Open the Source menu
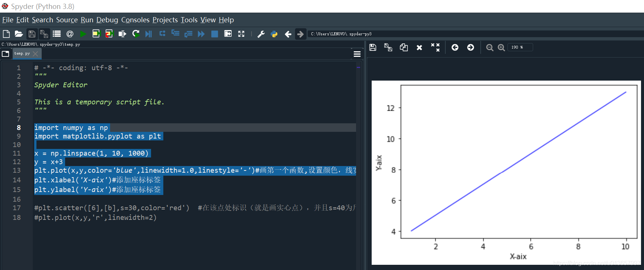Image resolution: width=644 pixels, height=270 pixels. 67,20
